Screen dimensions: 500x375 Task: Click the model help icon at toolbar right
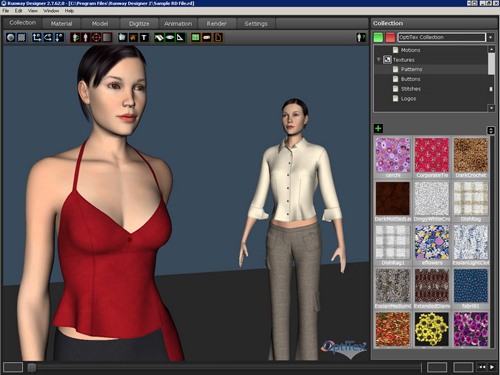(361, 37)
